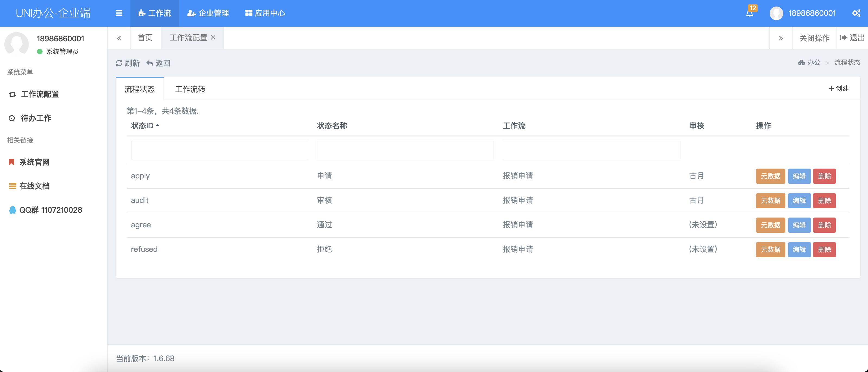Close the 工作流配置 tab via X
This screenshot has height=372, width=868.
coord(213,38)
